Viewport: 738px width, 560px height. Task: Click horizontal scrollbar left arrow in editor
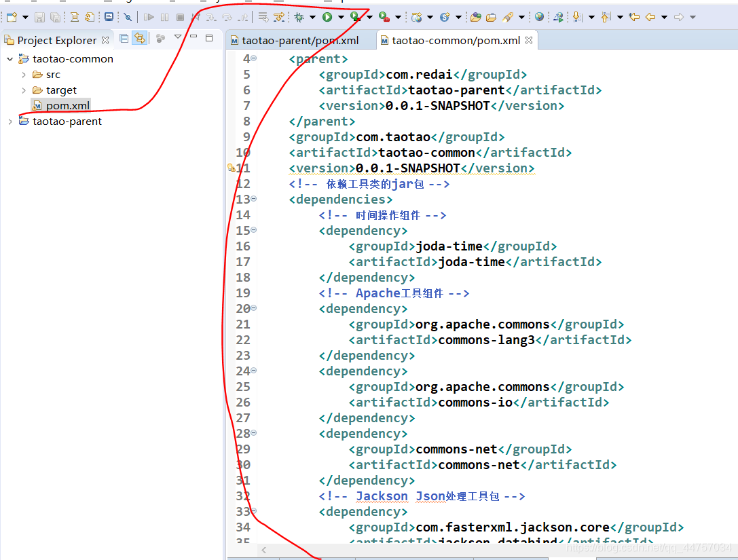[x=264, y=550]
